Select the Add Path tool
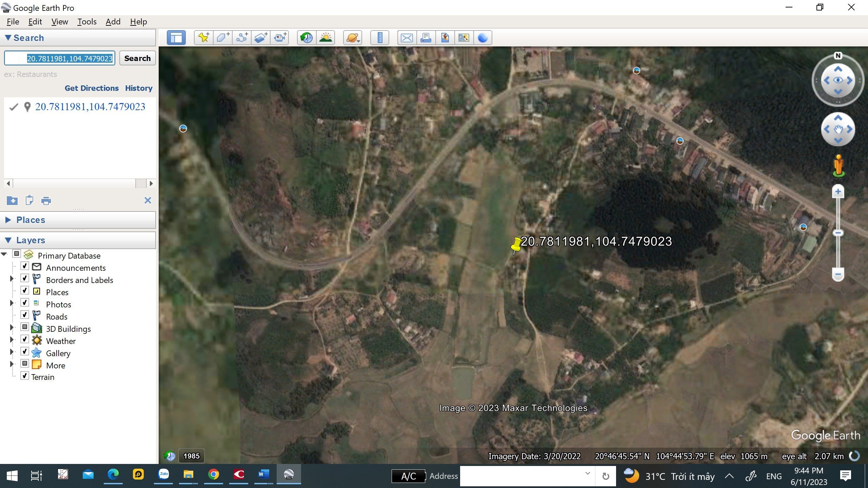Image resolution: width=868 pixels, height=488 pixels. click(242, 38)
